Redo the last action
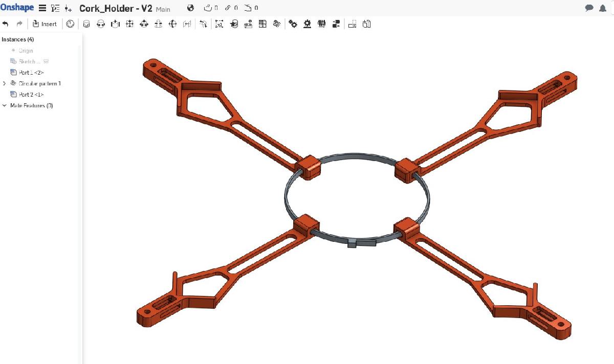 pos(19,24)
